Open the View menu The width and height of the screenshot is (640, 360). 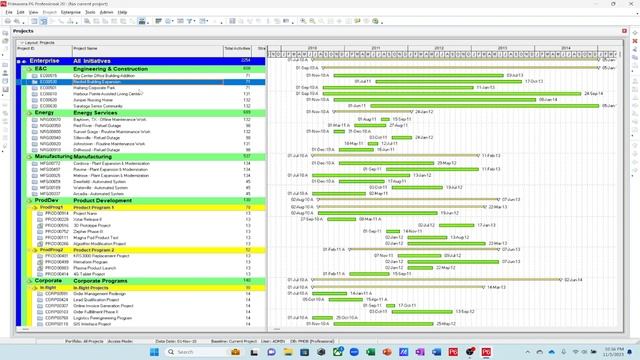[33, 12]
